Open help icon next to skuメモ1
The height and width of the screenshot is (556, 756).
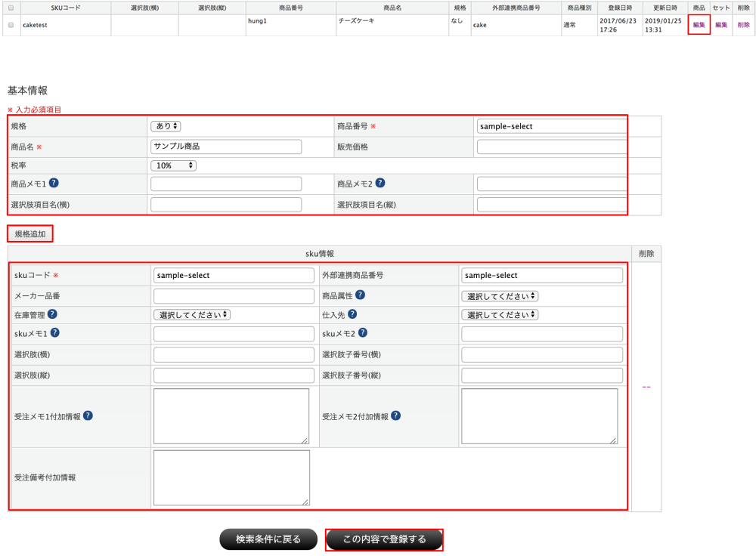(x=55, y=332)
